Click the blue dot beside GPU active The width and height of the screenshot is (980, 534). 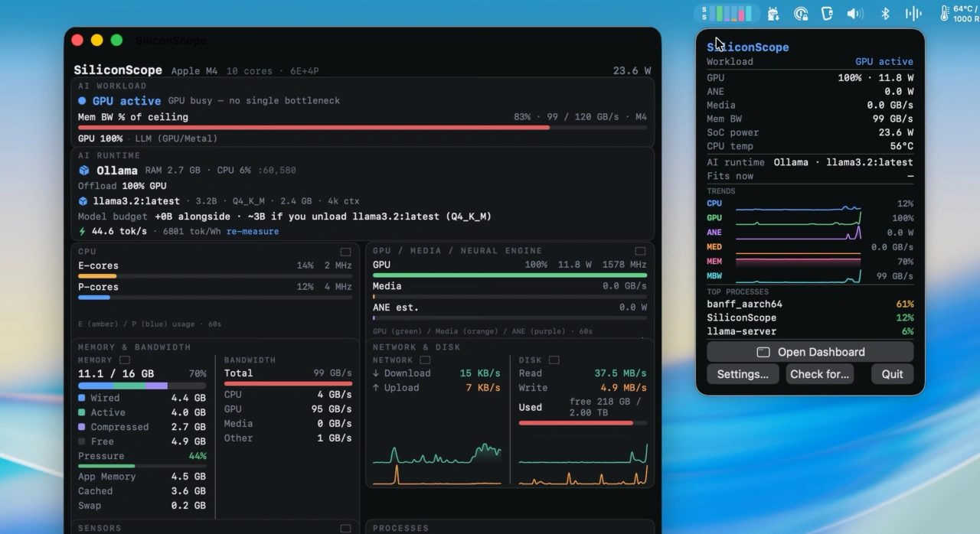coord(82,101)
